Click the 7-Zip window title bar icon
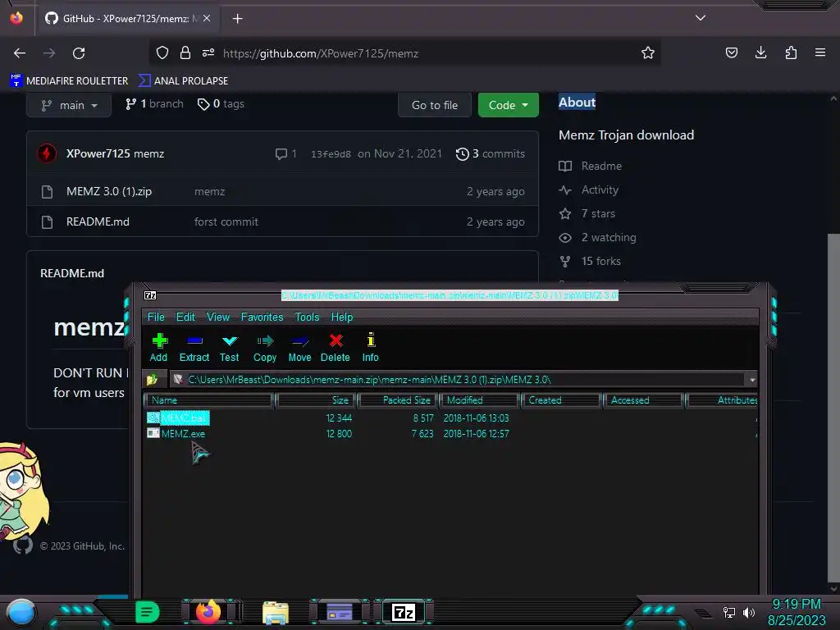This screenshot has height=630, width=840. coord(151,295)
